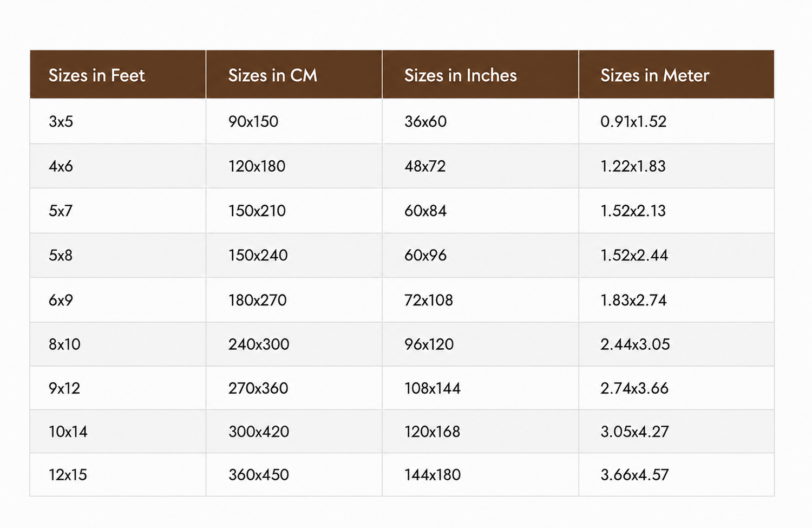Screen dimensions: 812x528
Task: Click the Sizes in Feet header
Action: (117, 75)
